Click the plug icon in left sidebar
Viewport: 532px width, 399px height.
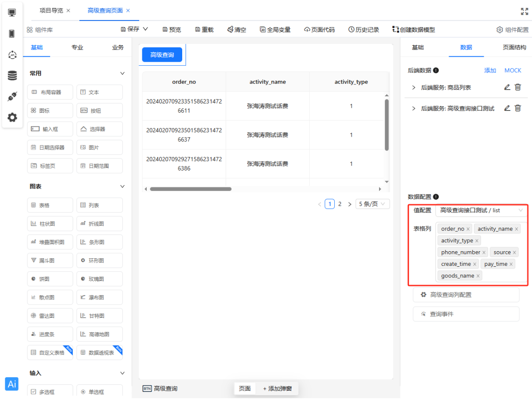click(x=12, y=97)
